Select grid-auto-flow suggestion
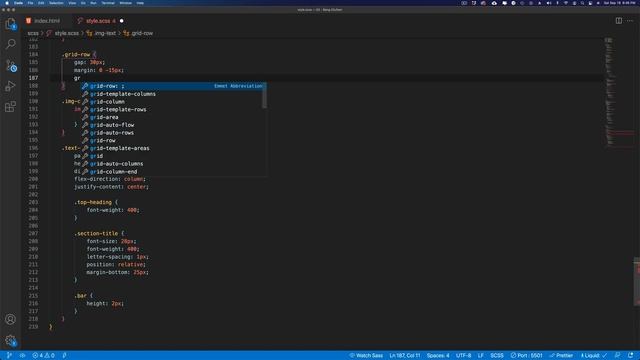 pos(171,125)
